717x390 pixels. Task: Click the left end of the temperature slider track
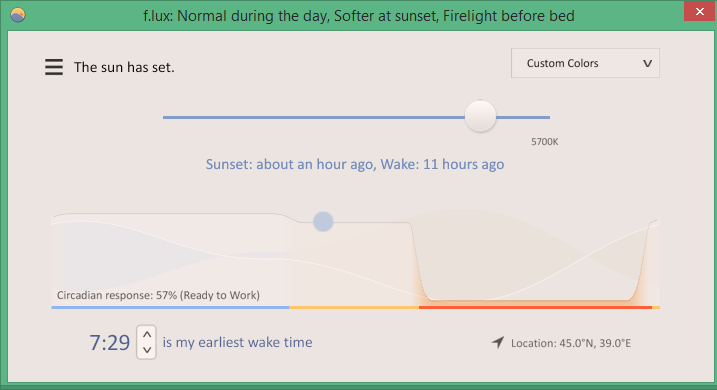coord(166,118)
